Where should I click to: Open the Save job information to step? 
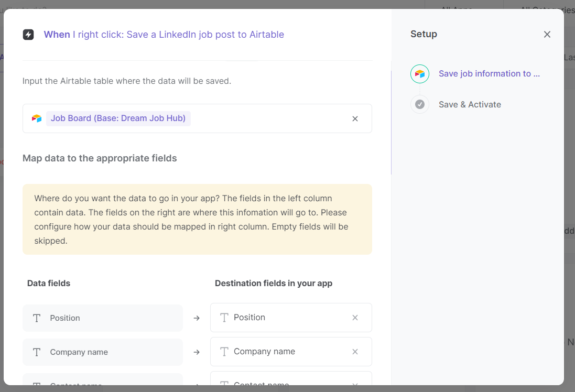pyautogui.click(x=489, y=74)
